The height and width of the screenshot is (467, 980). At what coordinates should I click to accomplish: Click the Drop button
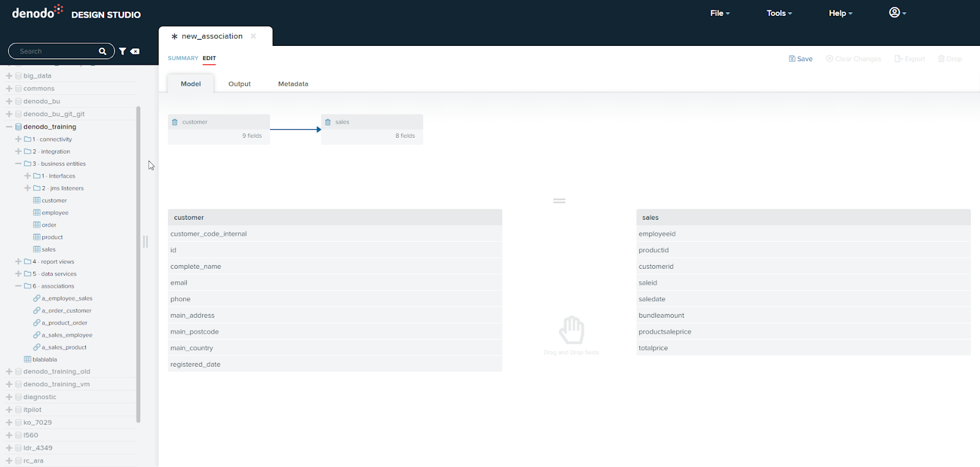pyautogui.click(x=950, y=59)
